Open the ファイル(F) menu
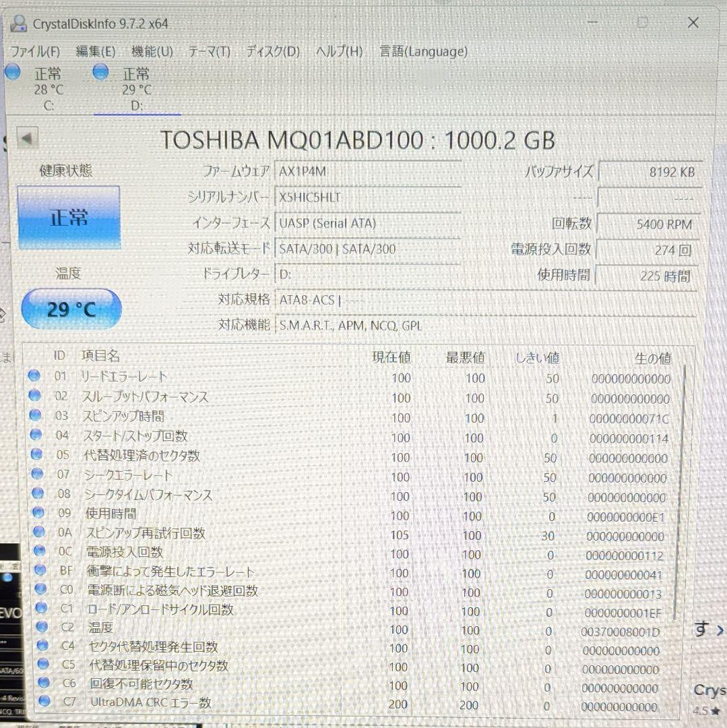Screen dimensions: 727x728 pyautogui.click(x=35, y=51)
